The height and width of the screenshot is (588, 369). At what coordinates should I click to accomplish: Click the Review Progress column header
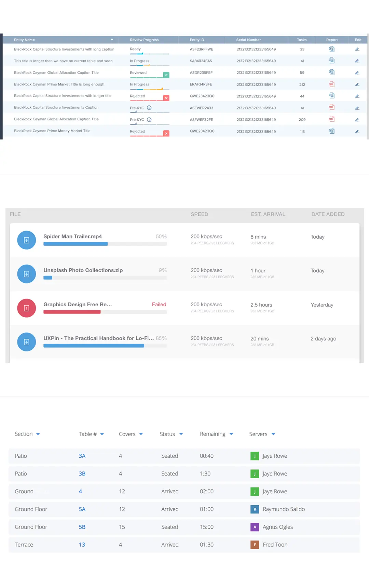coord(144,40)
